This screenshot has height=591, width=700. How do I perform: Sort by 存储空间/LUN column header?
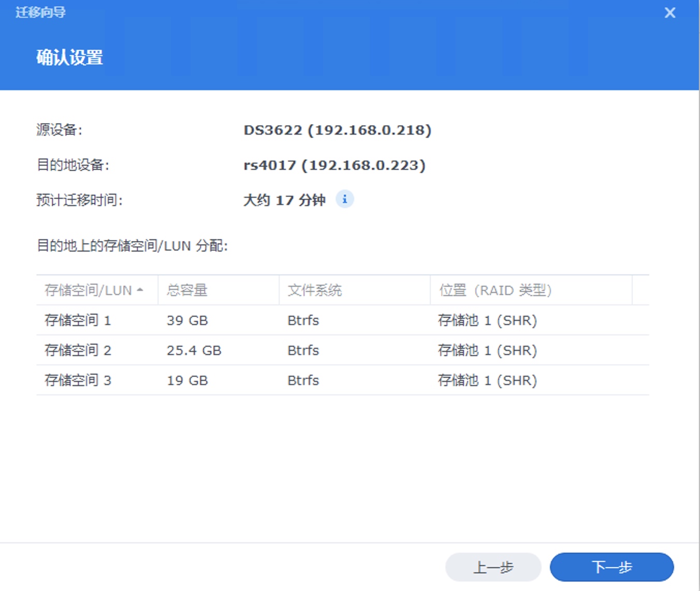tap(97, 290)
